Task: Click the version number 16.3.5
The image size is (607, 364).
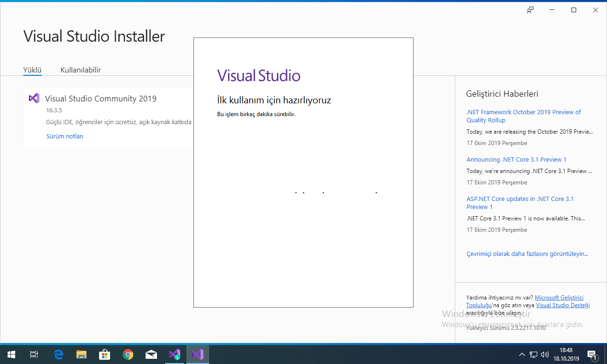Action: click(x=54, y=110)
